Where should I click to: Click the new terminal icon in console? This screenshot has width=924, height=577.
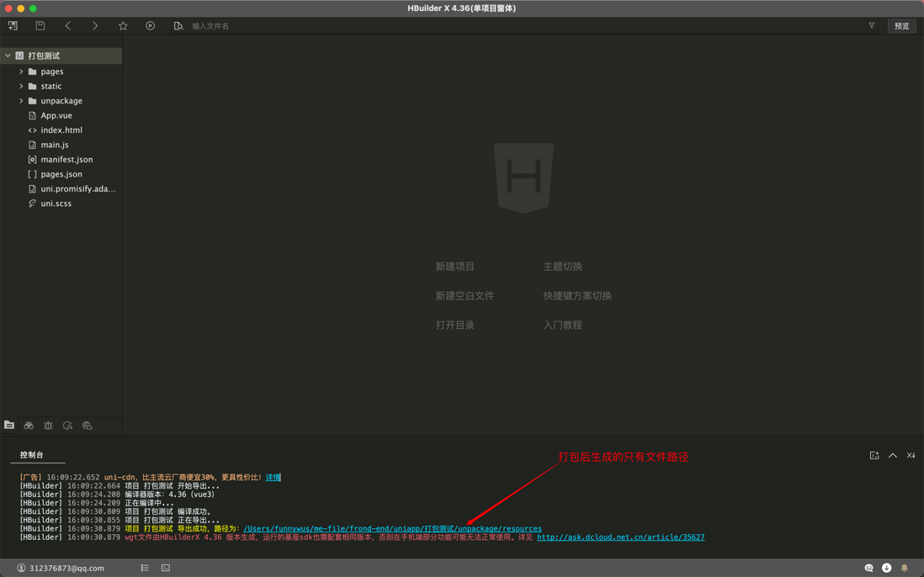[874, 455]
